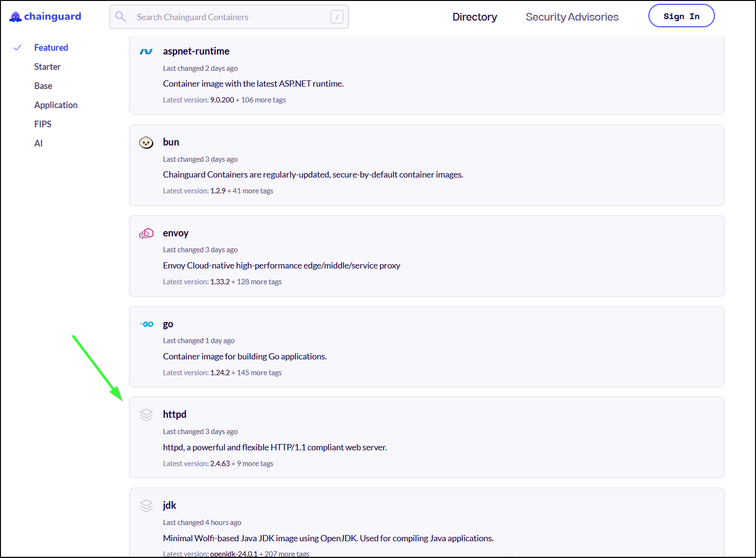Open the bun image title
756x558 pixels.
(x=171, y=142)
